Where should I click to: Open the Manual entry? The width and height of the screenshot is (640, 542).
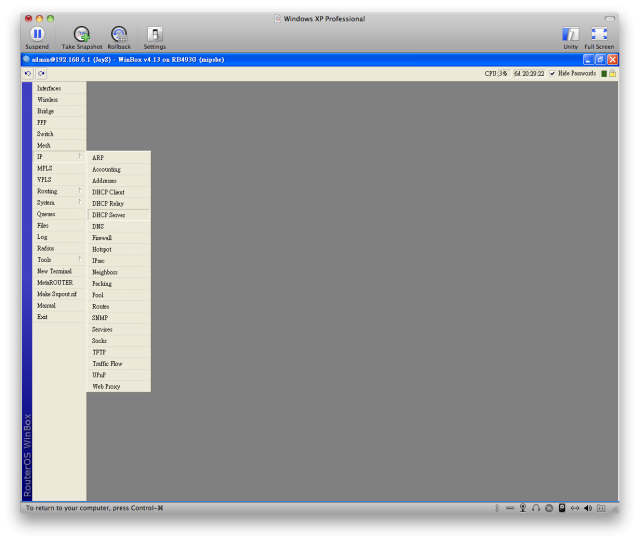pos(59,305)
